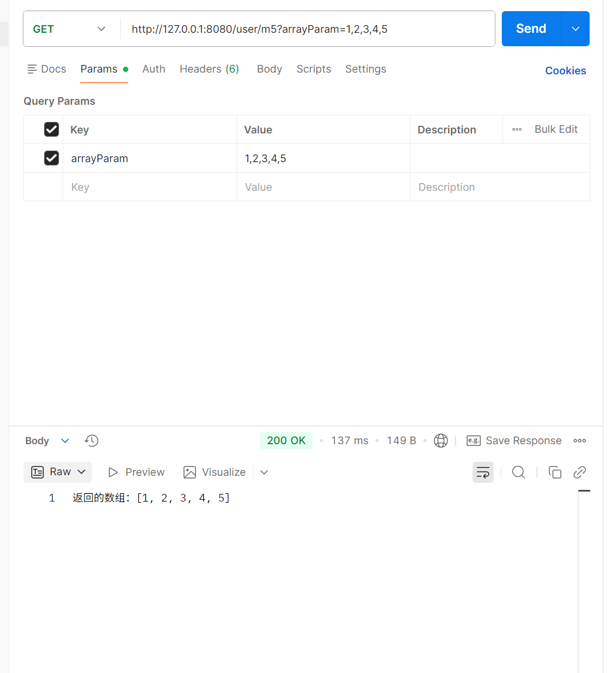The image size is (616, 673).
Task: Click the 1,2,3,4,5 value cell
Action: point(323,158)
